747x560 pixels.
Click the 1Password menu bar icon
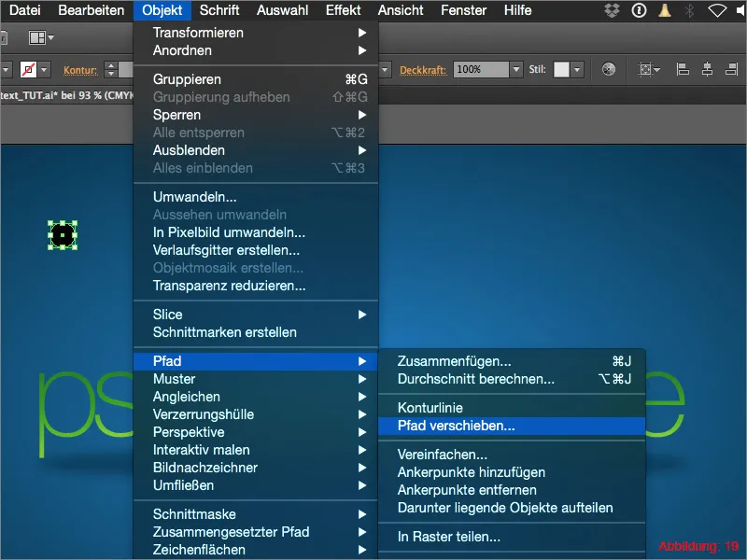point(639,10)
